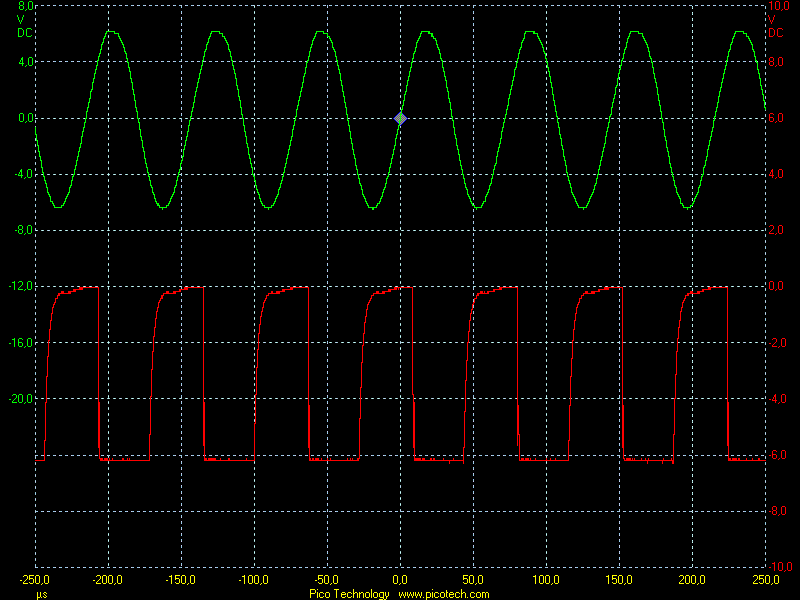Click the green -4.0 voltage axis label
800x600 pixels.
22,175
